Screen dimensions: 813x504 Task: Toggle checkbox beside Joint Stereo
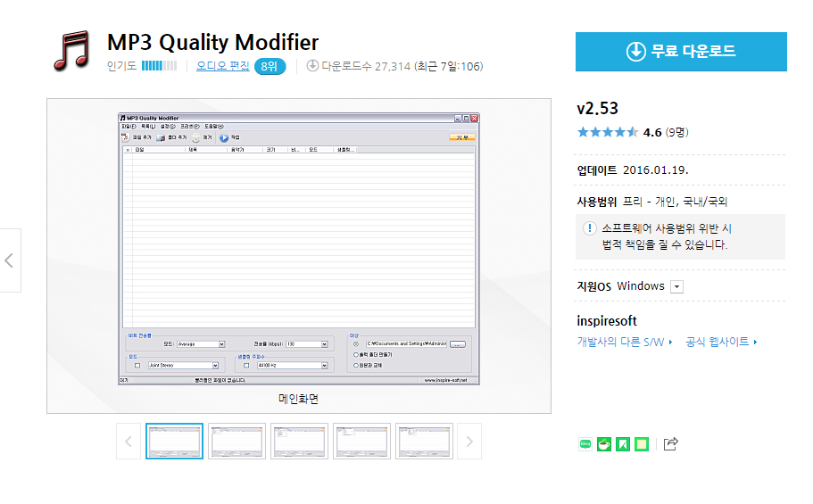[137, 366]
